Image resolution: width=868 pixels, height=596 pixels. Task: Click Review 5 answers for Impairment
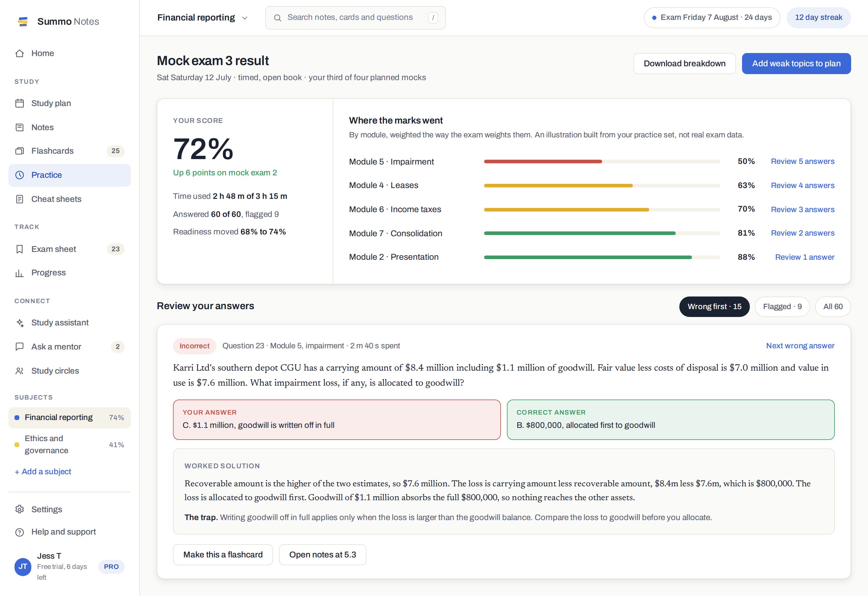pyautogui.click(x=803, y=161)
